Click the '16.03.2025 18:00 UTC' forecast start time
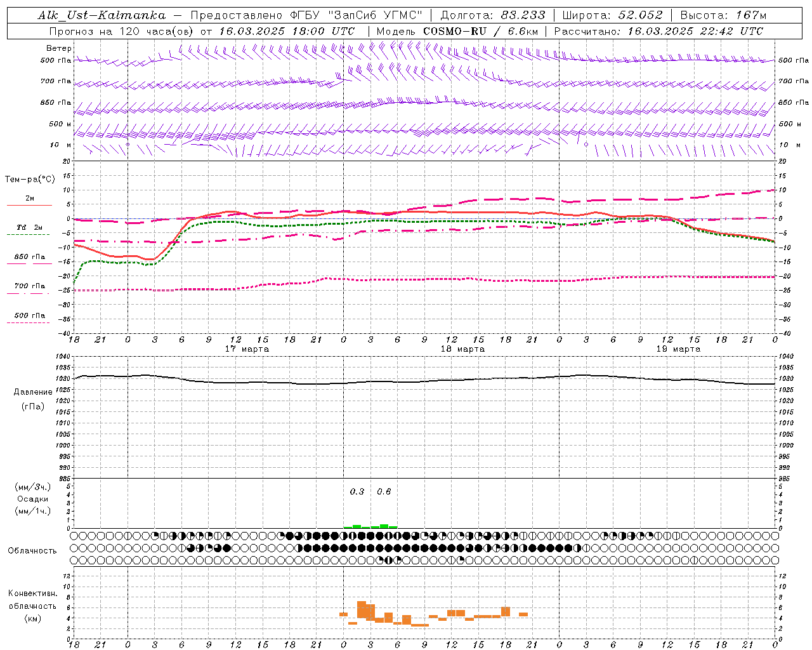Image resolution: width=812 pixels, height=650 pixels. coord(287,31)
